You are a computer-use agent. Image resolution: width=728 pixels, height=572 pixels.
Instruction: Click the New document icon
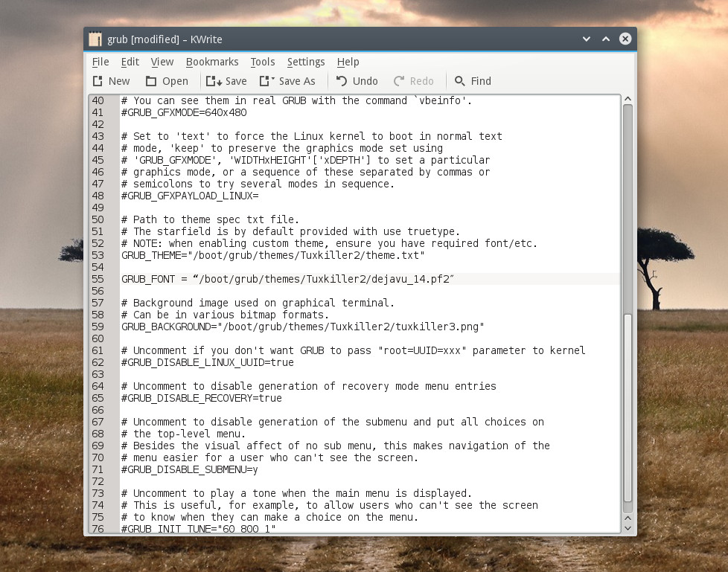[98, 81]
